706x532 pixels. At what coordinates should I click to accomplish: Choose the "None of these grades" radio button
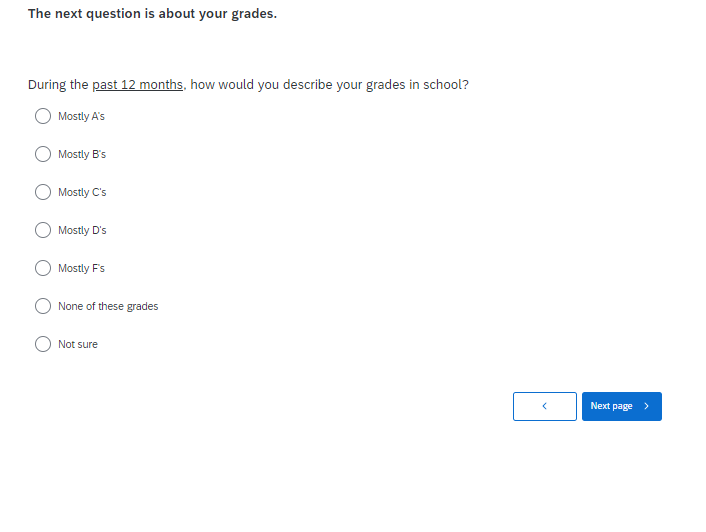click(x=43, y=306)
